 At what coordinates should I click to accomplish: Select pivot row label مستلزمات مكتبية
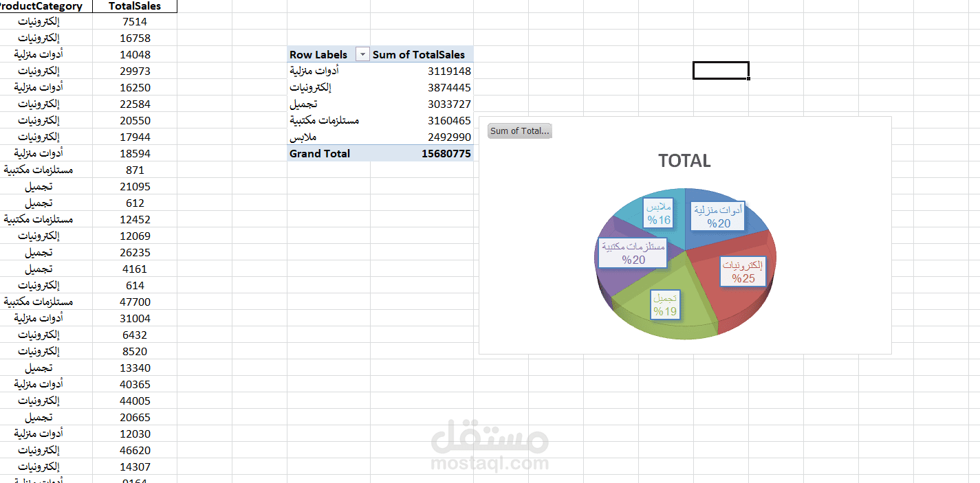(x=329, y=120)
